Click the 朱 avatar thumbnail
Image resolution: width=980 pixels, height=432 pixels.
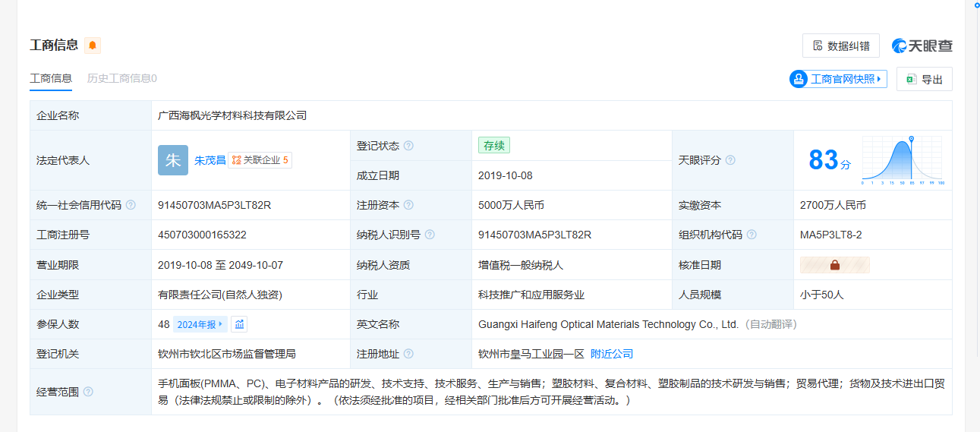[x=173, y=160]
